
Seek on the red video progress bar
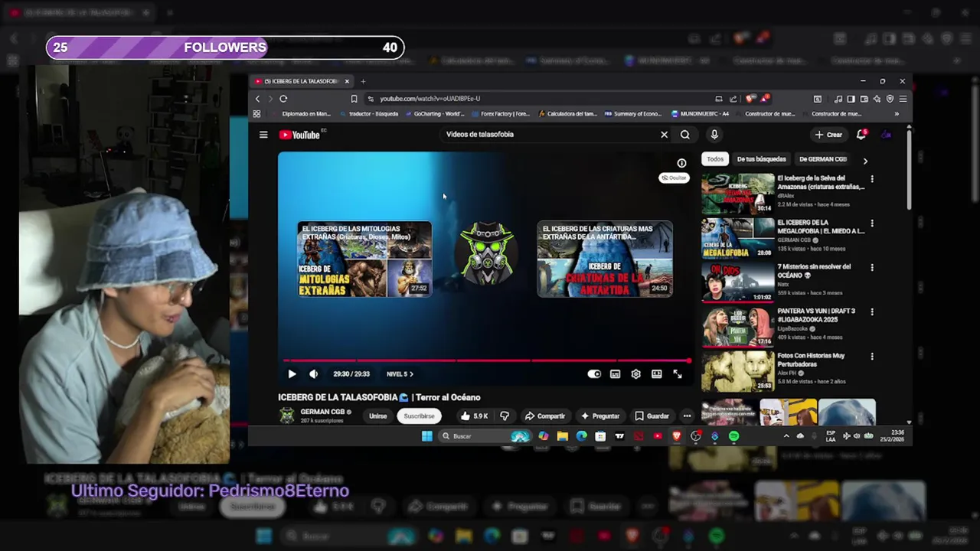coord(486,360)
